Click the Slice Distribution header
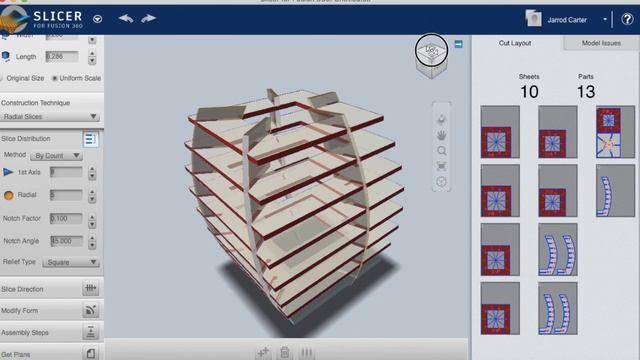Image resolution: width=640 pixels, height=360 pixels. coord(26,139)
